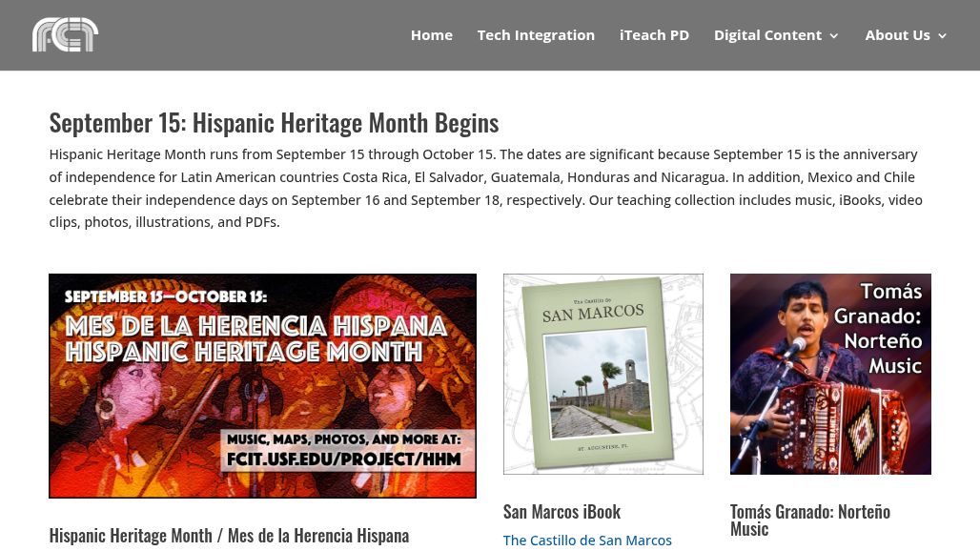Open the Tech Integration menu item
The image size is (980, 551).
point(536,35)
